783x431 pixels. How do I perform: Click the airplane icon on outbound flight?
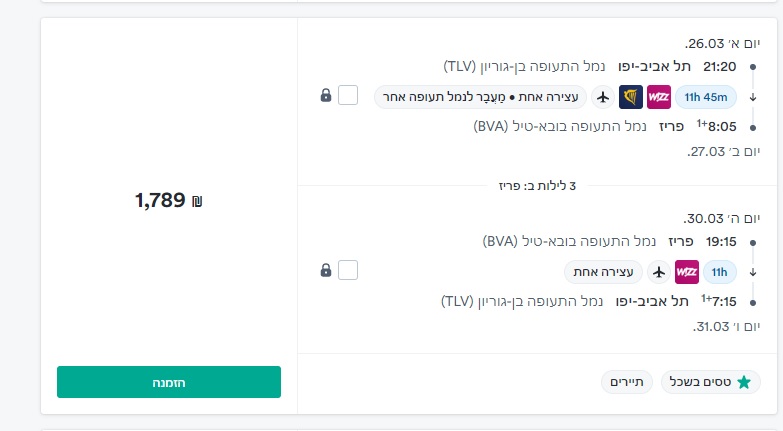coord(602,97)
